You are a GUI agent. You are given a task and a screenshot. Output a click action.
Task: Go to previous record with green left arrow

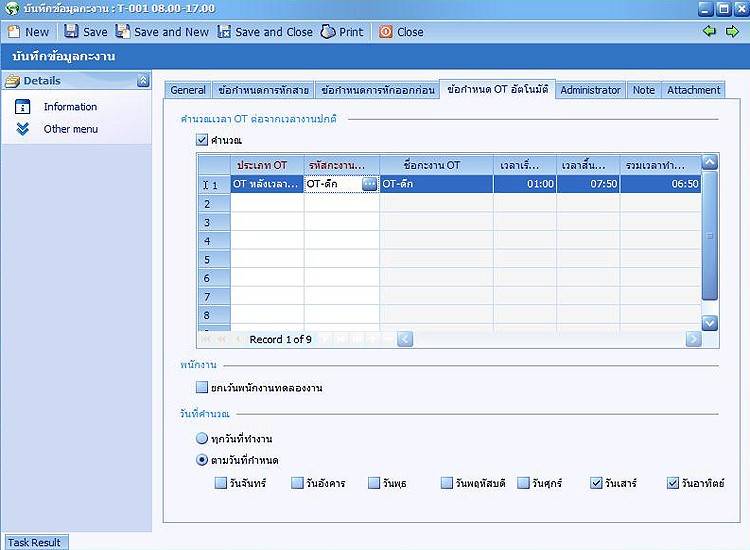point(710,32)
